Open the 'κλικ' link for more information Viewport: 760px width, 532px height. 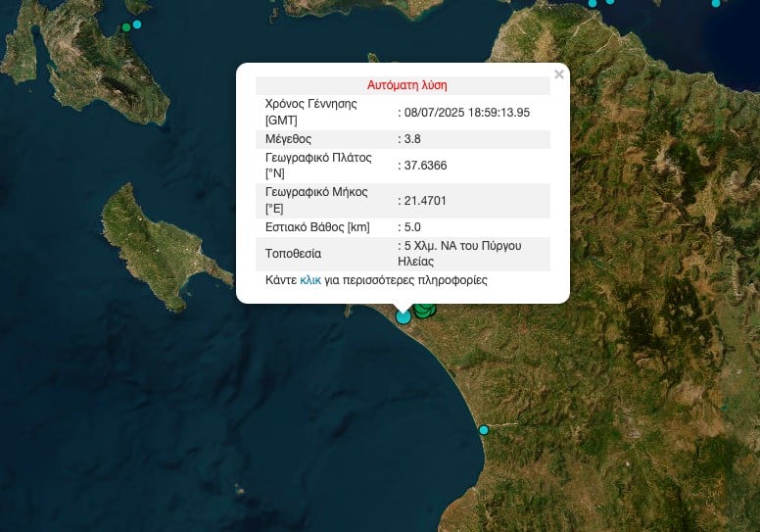310,280
